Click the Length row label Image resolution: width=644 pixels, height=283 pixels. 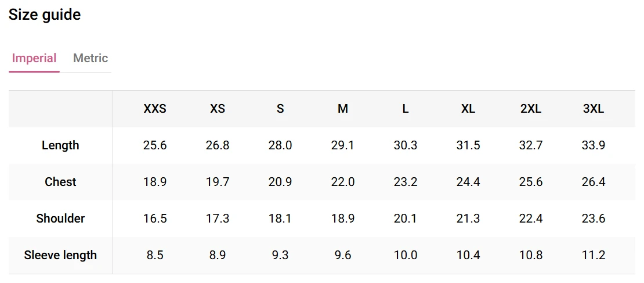(60, 145)
